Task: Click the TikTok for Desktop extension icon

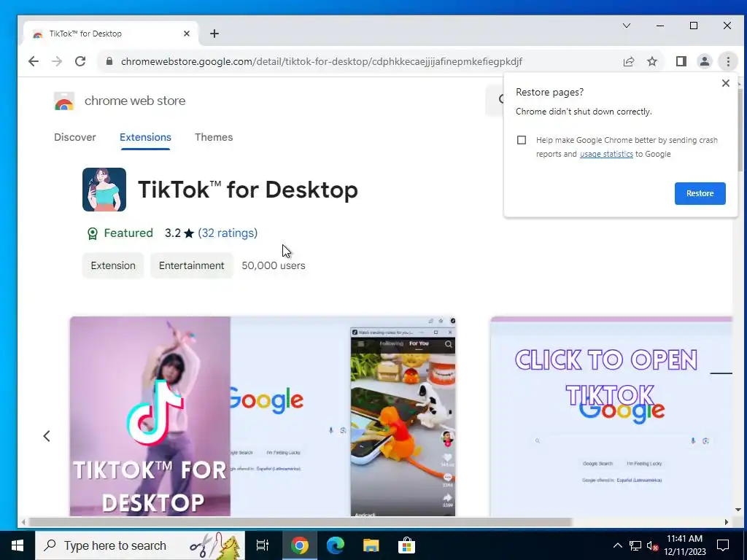Action: [104, 190]
